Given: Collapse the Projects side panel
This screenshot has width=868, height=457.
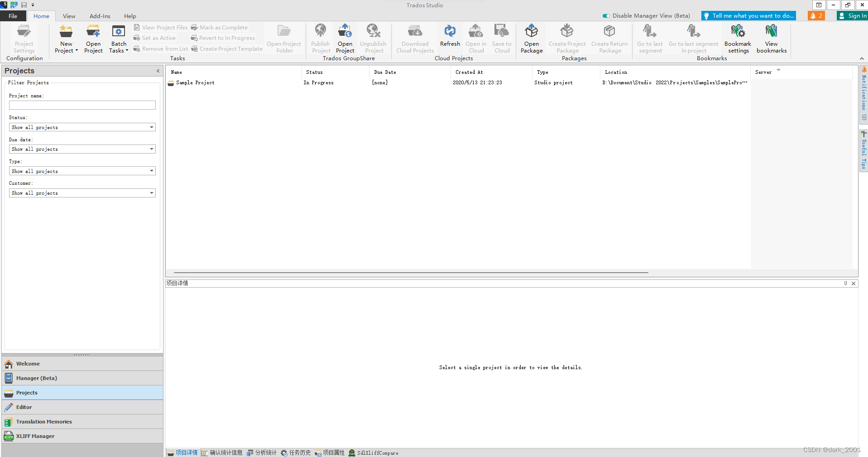Looking at the screenshot, I should click(x=158, y=71).
